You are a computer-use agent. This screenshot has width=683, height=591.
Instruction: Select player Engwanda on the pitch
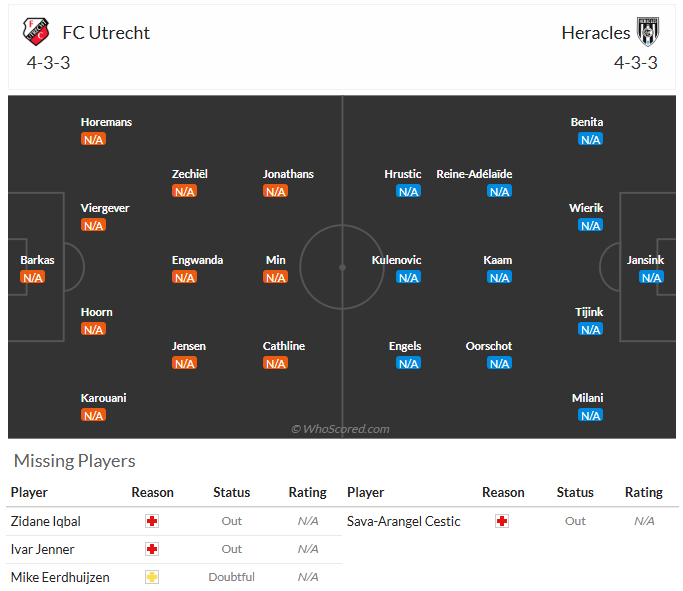[x=197, y=260]
